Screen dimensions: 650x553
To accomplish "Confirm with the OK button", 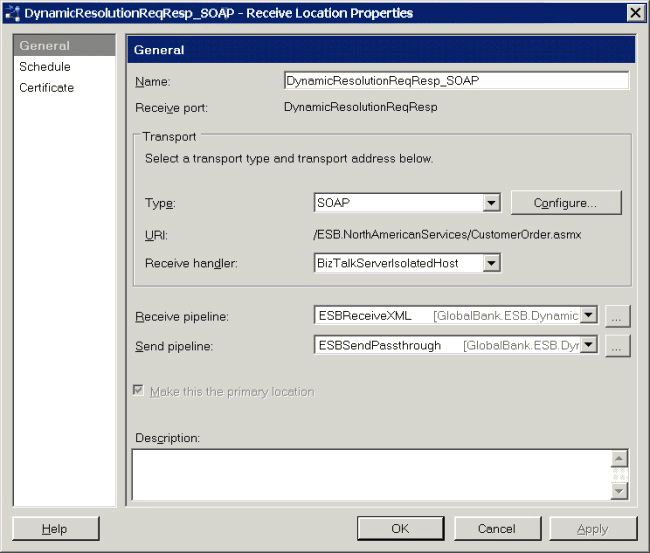I will [400, 529].
